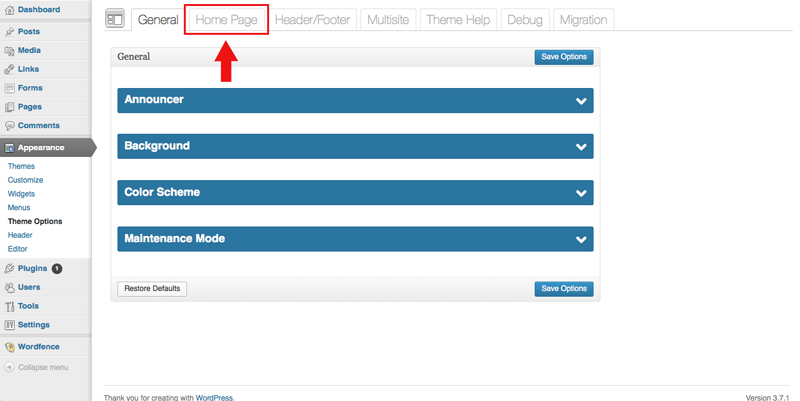800x401 pixels.
Task: Expand the Background section chevron
Action: pyautogui.click(x=581, y=147)
